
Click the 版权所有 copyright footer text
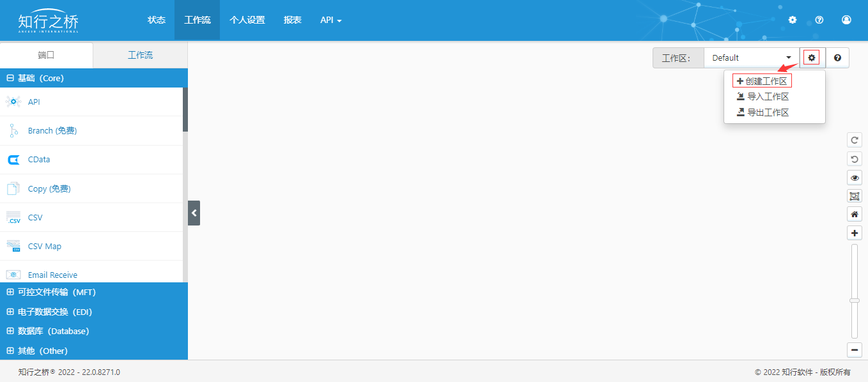click(x=835, y=372)
